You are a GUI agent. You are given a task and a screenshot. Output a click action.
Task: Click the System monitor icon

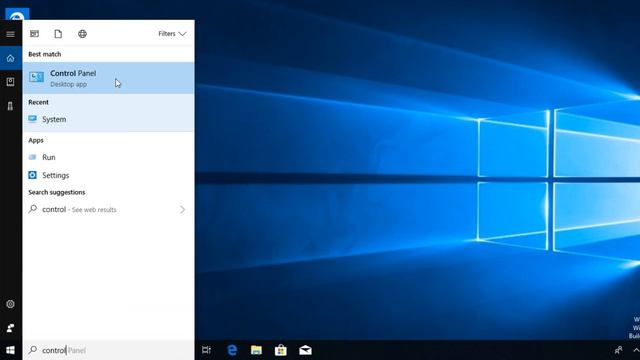33,119
